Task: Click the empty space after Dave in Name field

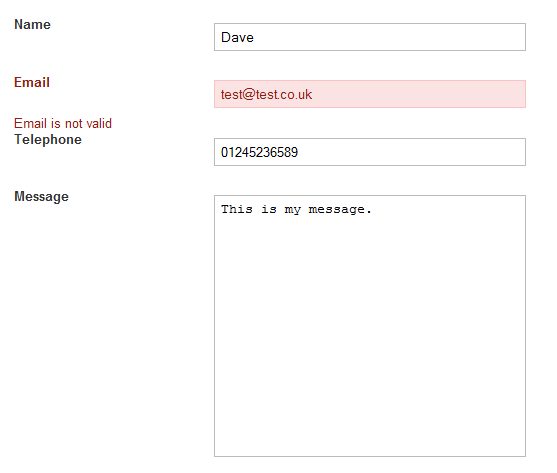Action: pos(389,37)
